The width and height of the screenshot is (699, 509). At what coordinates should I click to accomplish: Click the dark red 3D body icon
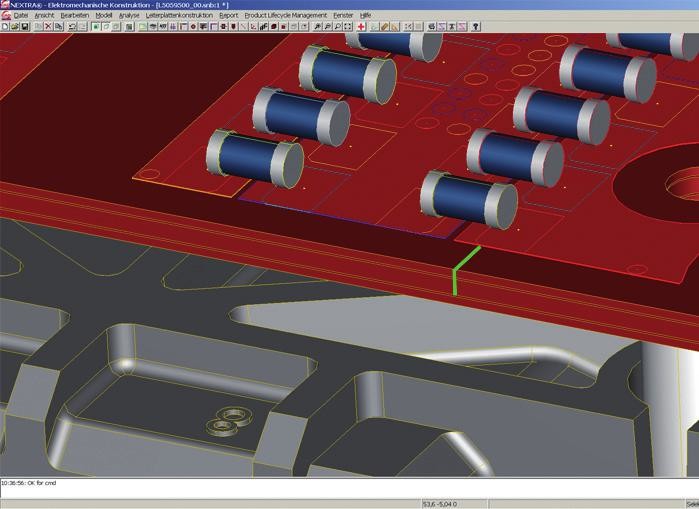click(274, 27)
